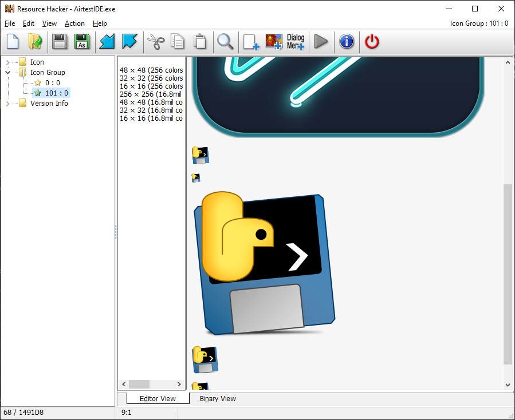Viewport: 515px width, 420px height.
Task: Select the 48 × 48 (16.8mil colors) entry
Action: (151, 102)
